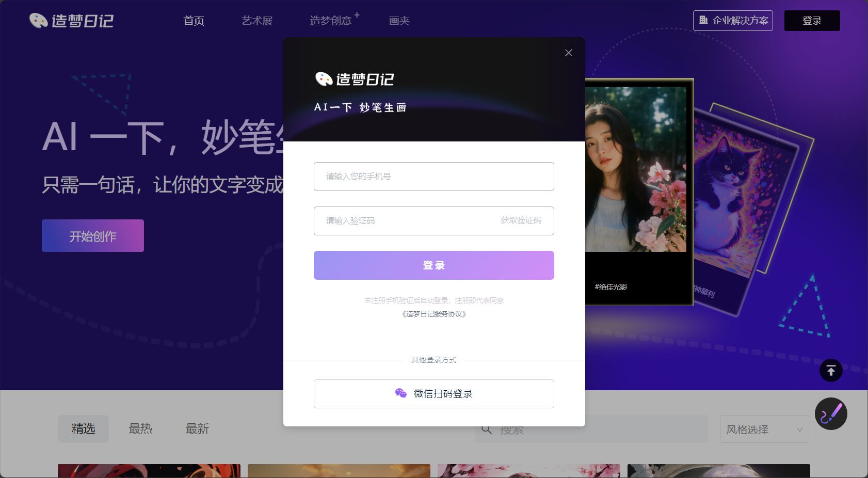Open the 《造梦日记服务协议》 link
Viewport: 868px width, 478px height.
pos(434,314)
